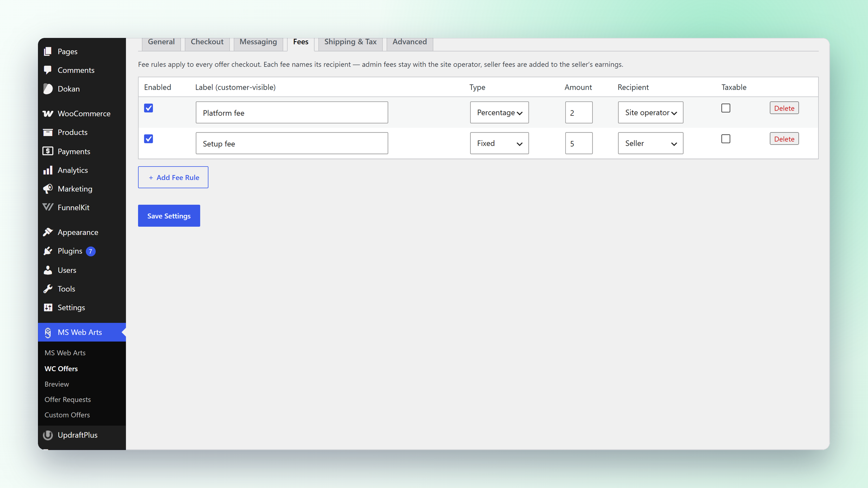Uncheck Enabled for Setup fee
The width and height of the screenshot is (868, 488).
149,139
